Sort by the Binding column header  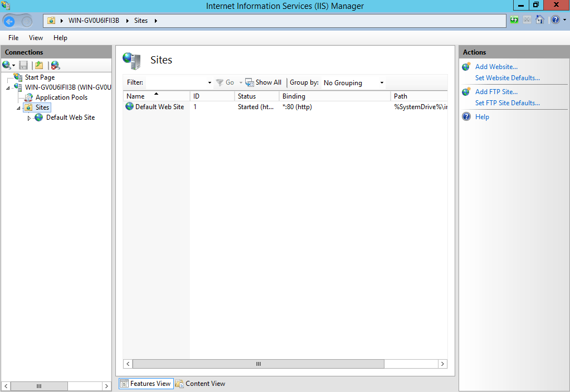point(334,96)
